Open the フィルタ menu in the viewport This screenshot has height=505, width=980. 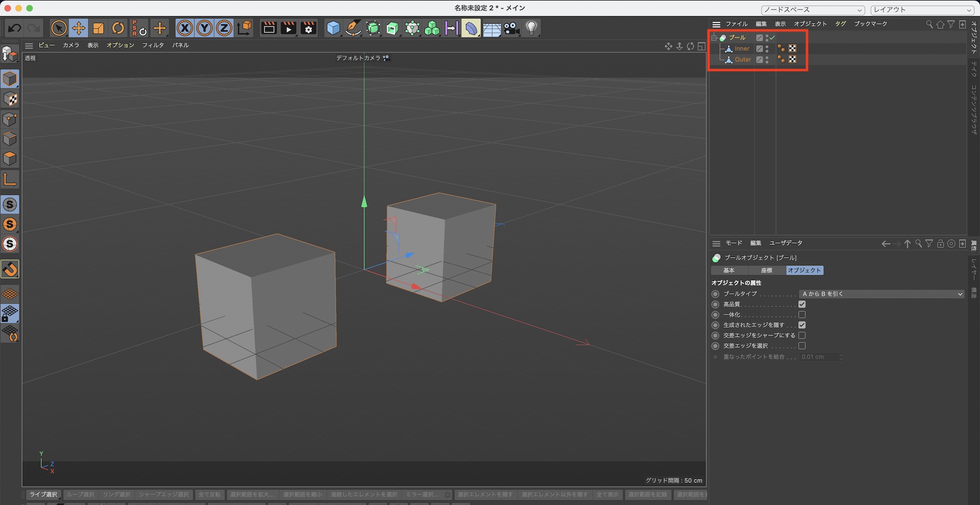point(153,45)
